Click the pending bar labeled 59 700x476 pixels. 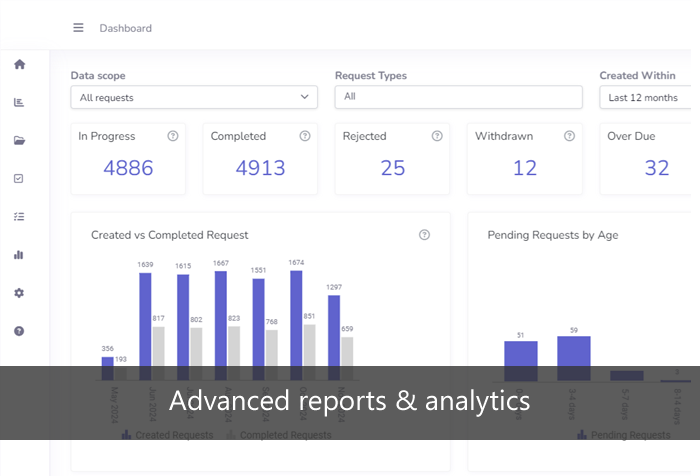[x=574, y=359]
